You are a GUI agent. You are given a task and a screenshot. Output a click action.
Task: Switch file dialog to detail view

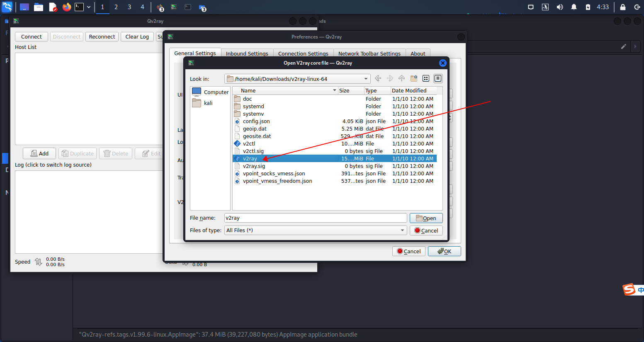coord(437,78)
